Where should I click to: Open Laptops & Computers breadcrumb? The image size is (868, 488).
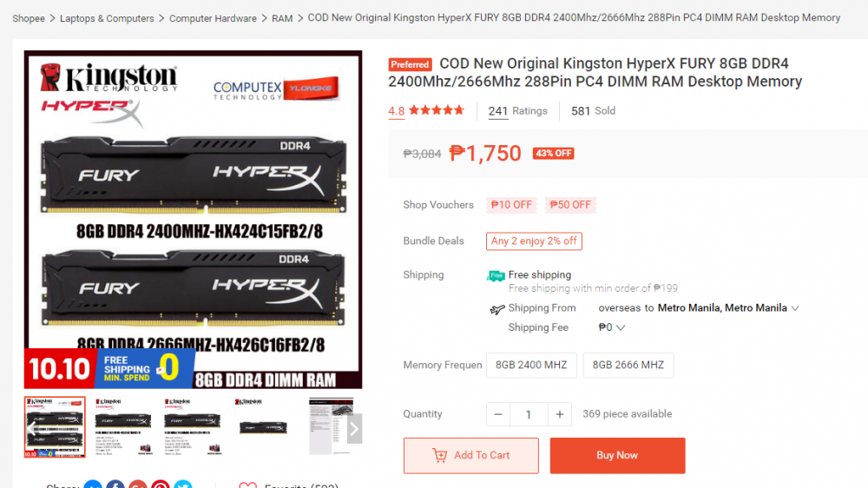point(107,18)
